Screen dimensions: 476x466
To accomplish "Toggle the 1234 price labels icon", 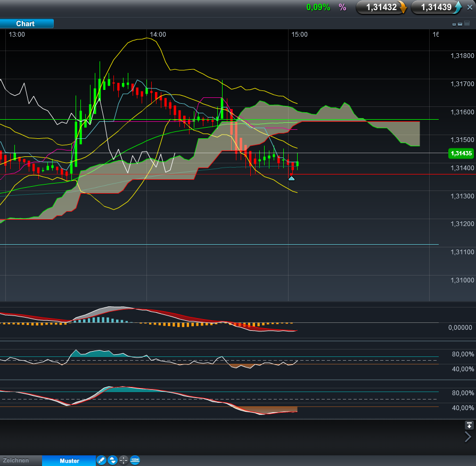I will pos(135,460).
